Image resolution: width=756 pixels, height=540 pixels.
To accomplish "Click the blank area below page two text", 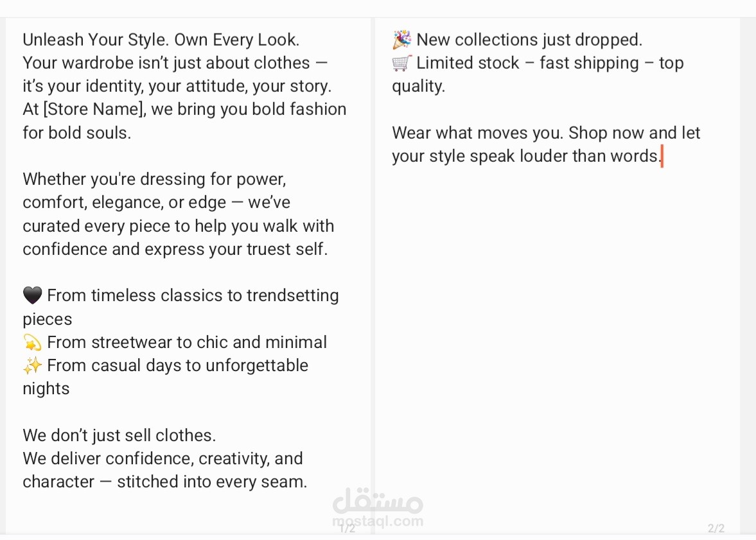I will tap(557, 338).
